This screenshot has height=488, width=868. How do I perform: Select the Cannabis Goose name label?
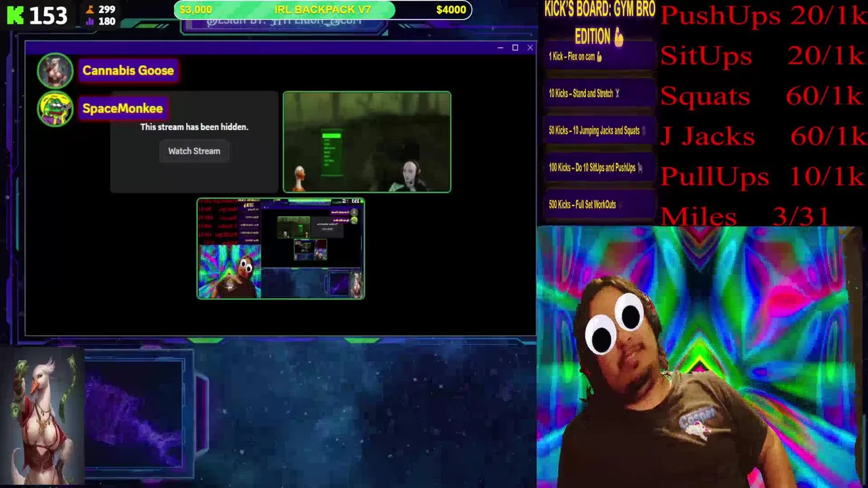[x=128, y=70]
